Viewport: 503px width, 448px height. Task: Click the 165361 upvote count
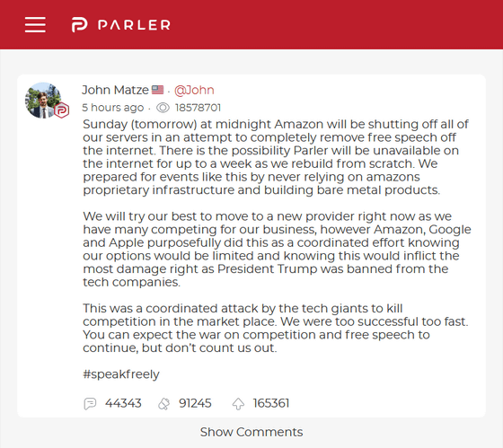point(271,403)
